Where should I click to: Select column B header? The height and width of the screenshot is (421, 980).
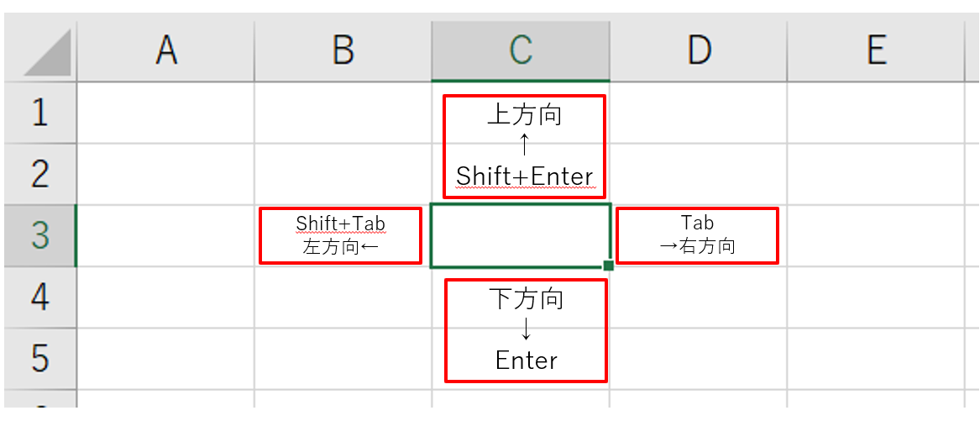coord(343,52)
